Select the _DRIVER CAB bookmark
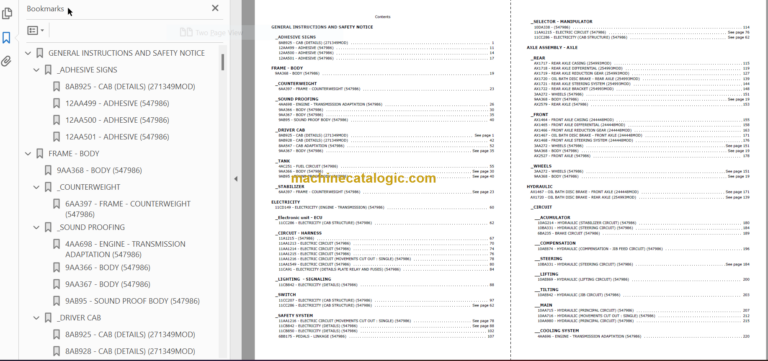 79,318
